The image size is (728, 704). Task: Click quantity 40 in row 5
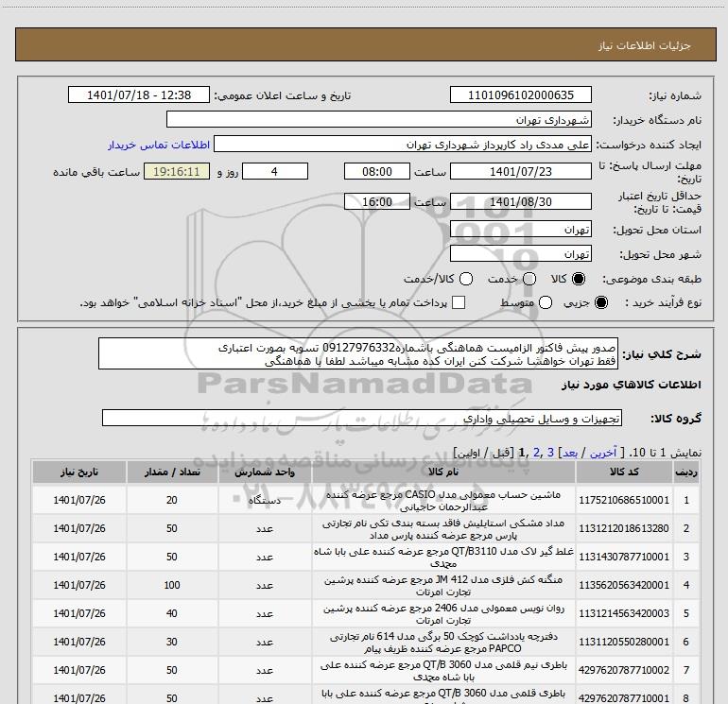pos(172,613)
